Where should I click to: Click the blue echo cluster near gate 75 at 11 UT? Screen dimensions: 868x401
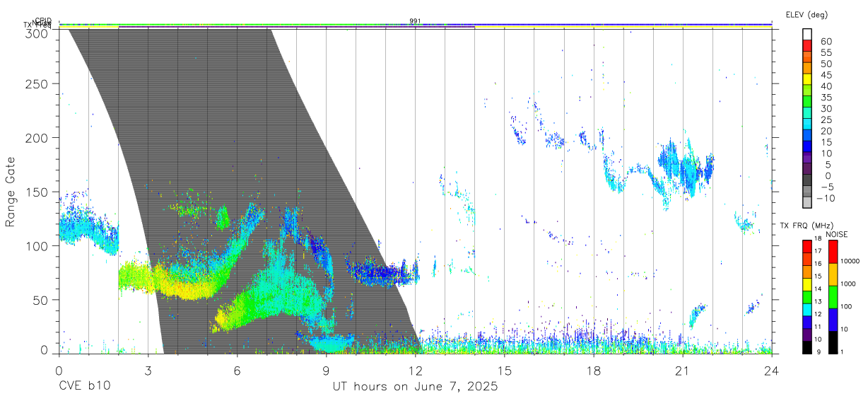pos(382,272)
